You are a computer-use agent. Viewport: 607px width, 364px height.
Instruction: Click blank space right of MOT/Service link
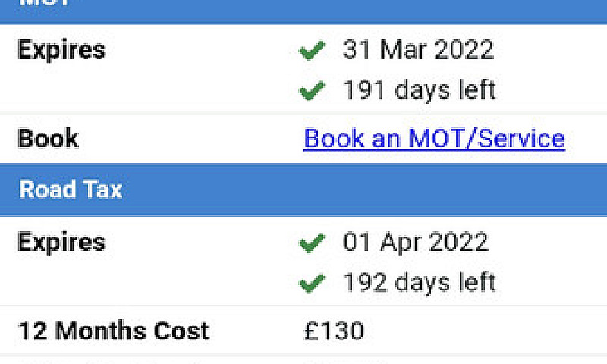click(585, 139)
